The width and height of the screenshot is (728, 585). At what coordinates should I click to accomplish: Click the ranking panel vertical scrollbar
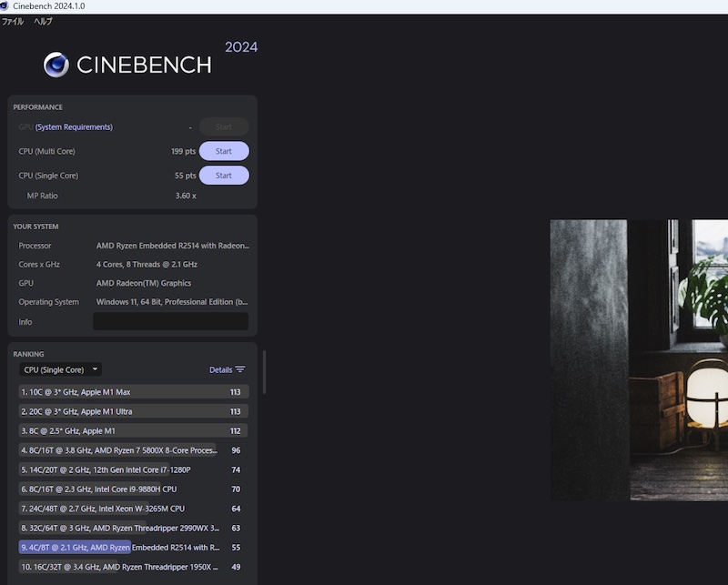click(264, 372)
